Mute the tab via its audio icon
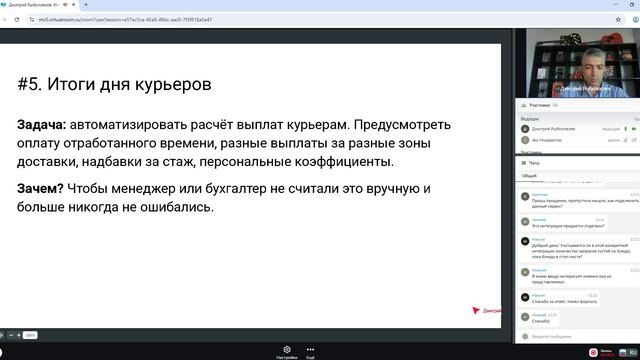 (x=65, y=4)
